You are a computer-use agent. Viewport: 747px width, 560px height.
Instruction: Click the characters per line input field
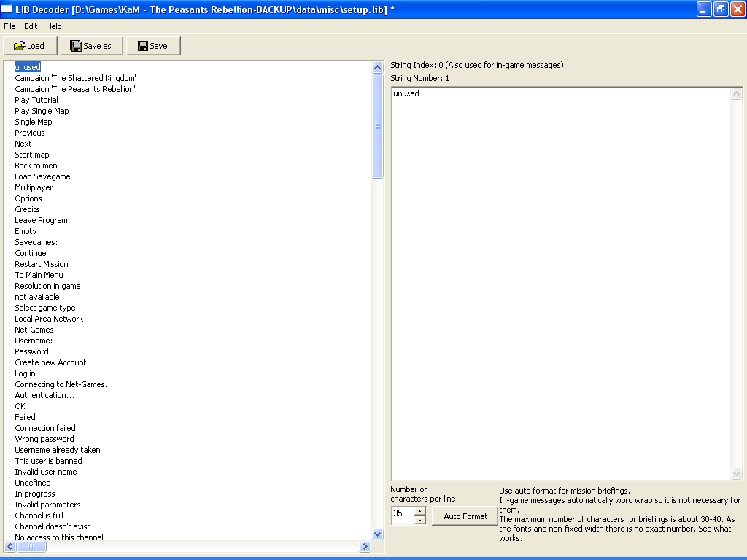(x=402, y=516)
